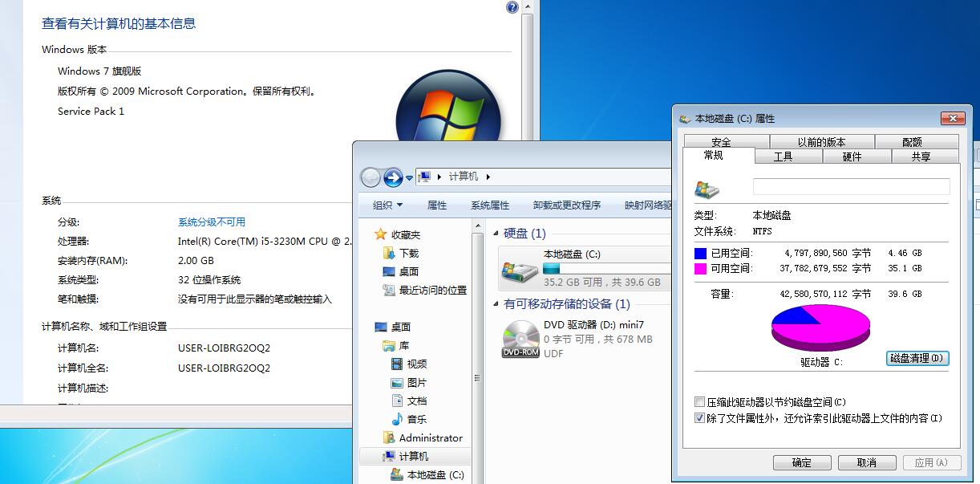Image resolution: width=980 pixels, height=484 pixels.
Task: Open the 组织 dropdown menu
Action: pyautogui.click(x=387, y=205)
